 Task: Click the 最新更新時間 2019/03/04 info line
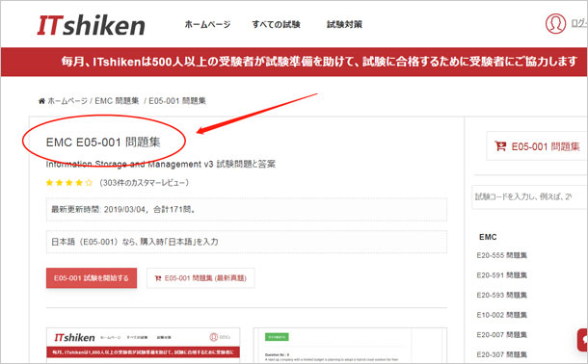point(247,209)
